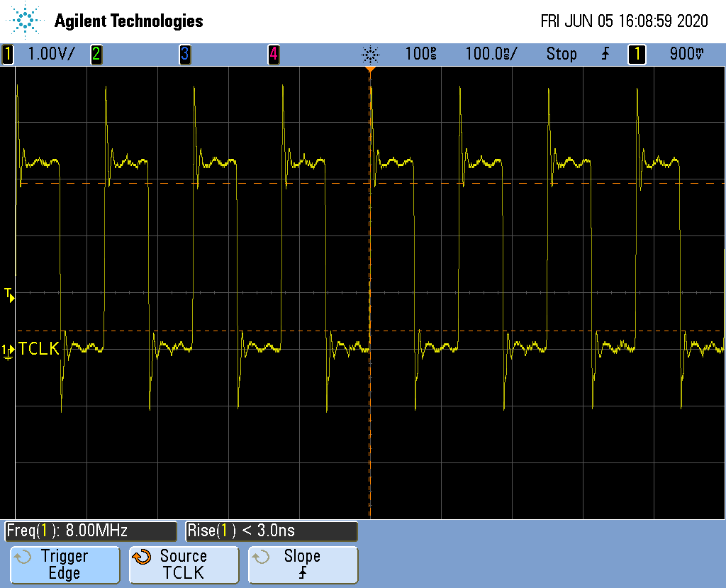Click the Stop run status indicator
This screenshot has height=588, width=726.
click(561, 54)
